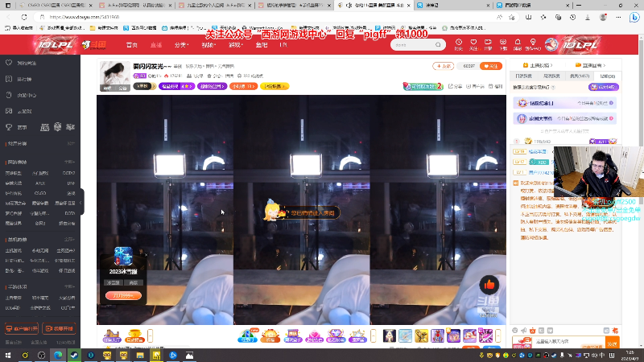Click the browser refresh button
644x362 pixels.
(24, 17)
